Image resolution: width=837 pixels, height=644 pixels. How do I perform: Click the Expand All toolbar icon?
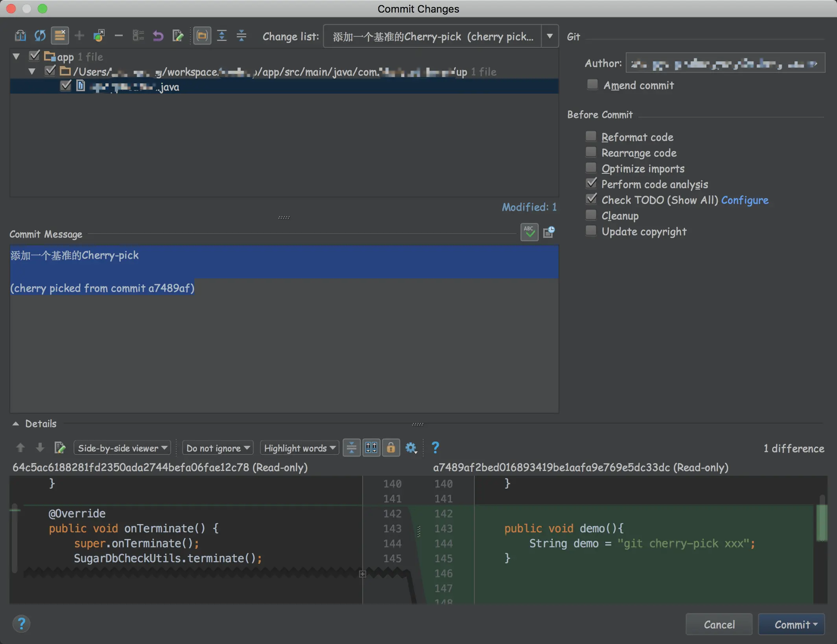pos(222,36)
